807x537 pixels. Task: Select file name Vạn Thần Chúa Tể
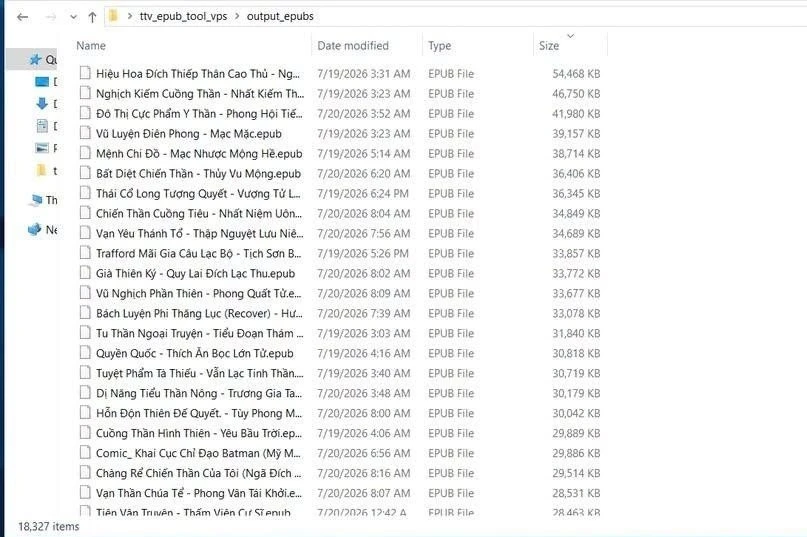tap(199, 493)
